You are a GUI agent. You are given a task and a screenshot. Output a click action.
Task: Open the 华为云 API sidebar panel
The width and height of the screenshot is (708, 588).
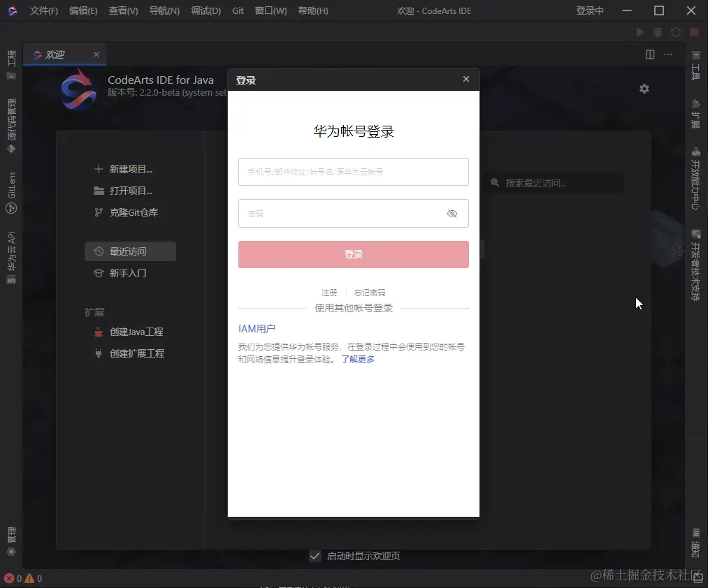coord(11,257)
